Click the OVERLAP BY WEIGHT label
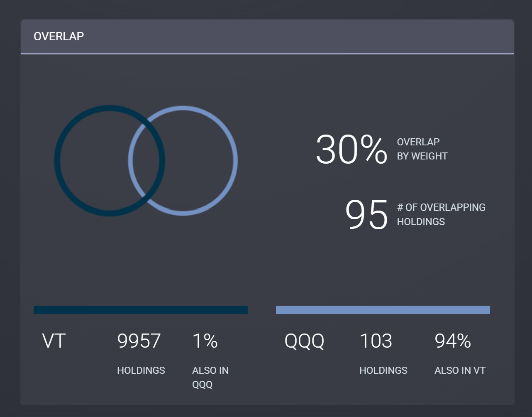Screen dimensions: 532x417 [x=422, y=149]
